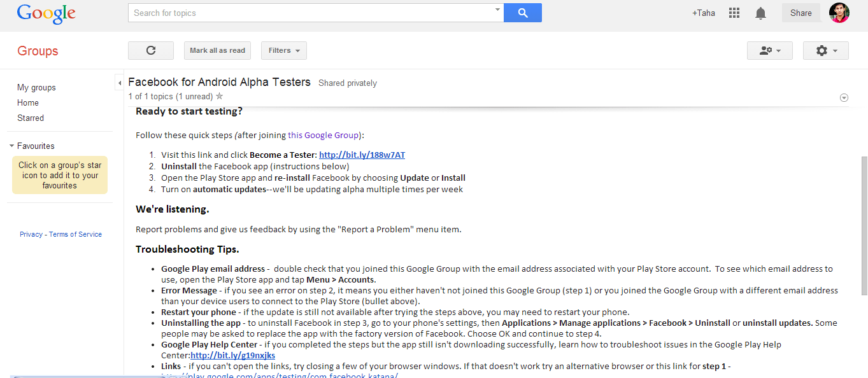Open the Starred section

point(31,118)
